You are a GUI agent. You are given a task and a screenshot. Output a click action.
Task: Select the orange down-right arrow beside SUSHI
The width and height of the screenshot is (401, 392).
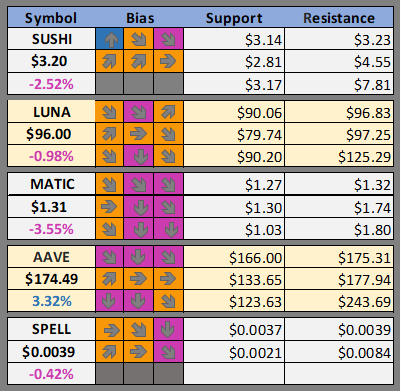tap(138, 39)
